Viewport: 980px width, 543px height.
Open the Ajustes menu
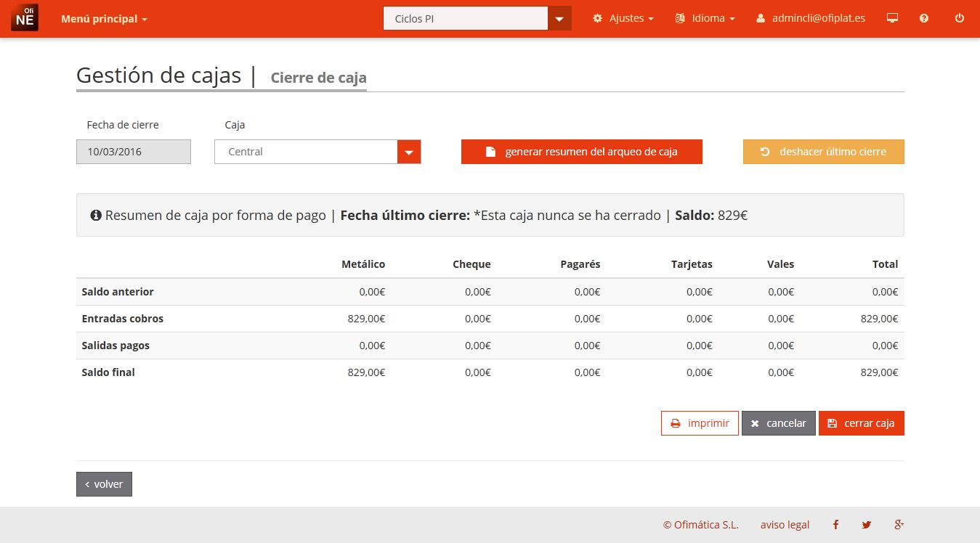pyautogui.click(x=623, y=19)
